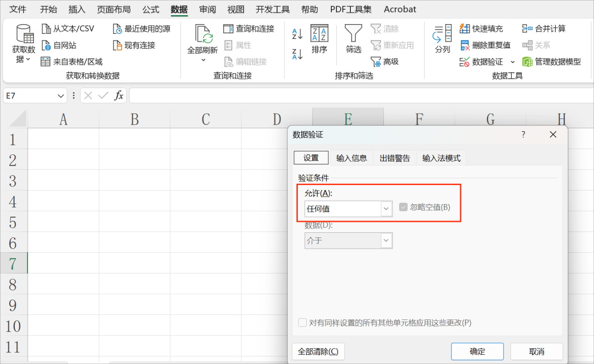Open the Acrobat ribbon tab

(x=400, y=9)
